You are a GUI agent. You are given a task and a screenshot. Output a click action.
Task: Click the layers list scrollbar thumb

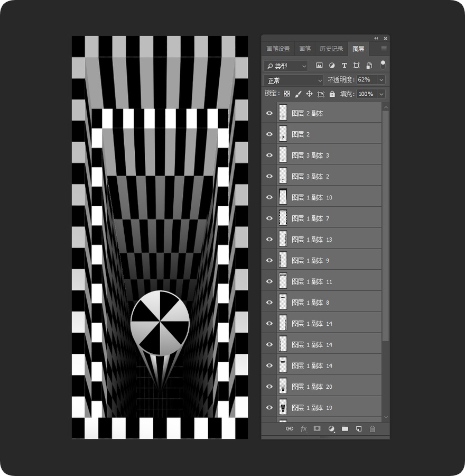click(x=386, y=225)
